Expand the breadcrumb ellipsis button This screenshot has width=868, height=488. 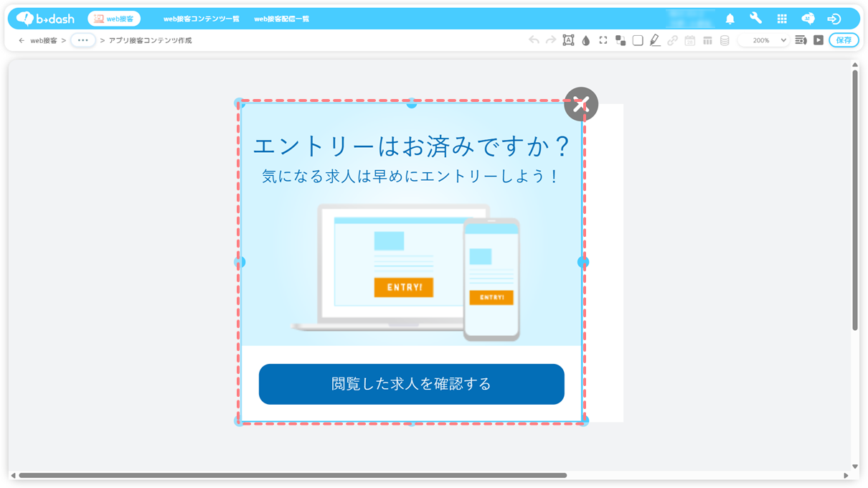[83, 40]
